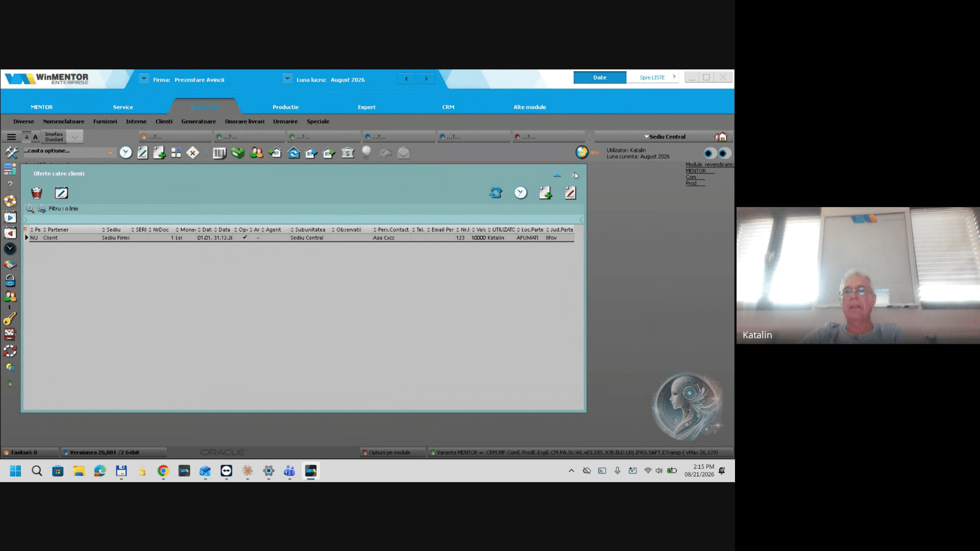Click the trash bin delete icon in Oferte panel
This screenshot has width=980, height=551.
coord(37,193)
